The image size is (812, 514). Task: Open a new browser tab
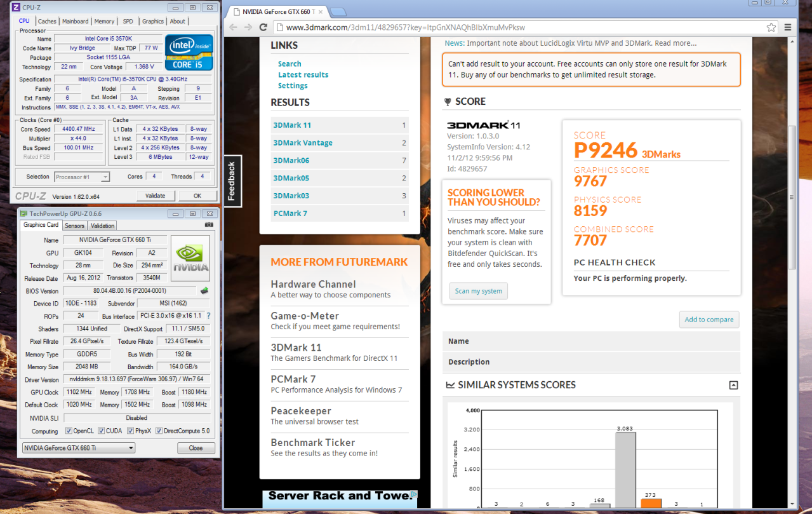[x=338, y=12]
